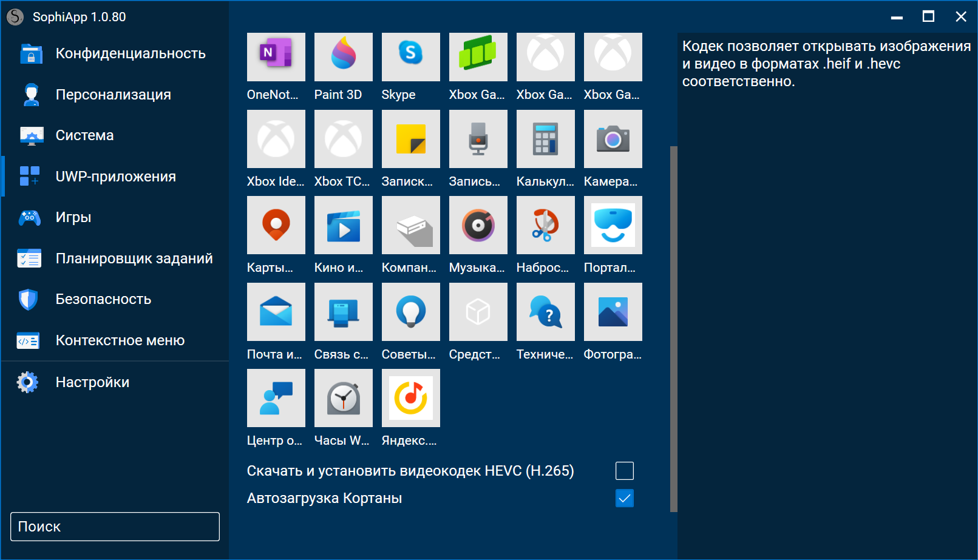Click the HEVC (H.265) download option label
Viewport: 978px width, 560px height.
(x=410, y=471)
